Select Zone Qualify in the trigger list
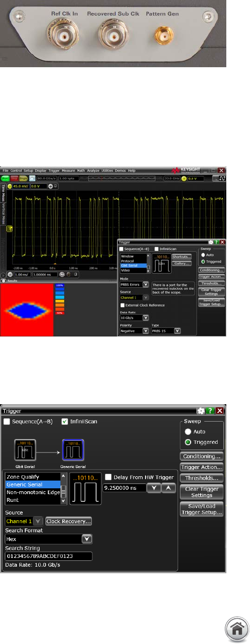The width and height of the screenshot is (250, 644). (x=32, y=477)
